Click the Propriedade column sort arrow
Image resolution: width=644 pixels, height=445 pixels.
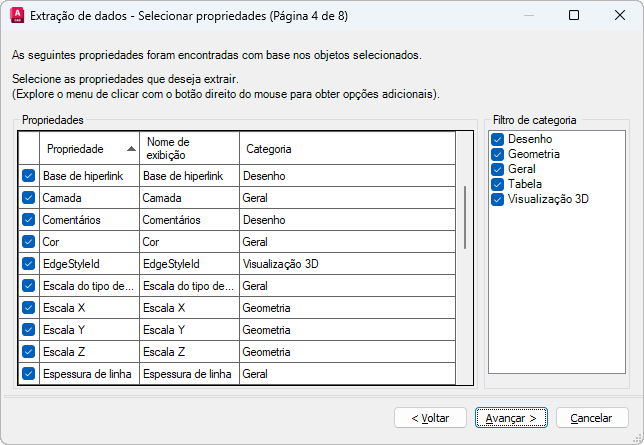131,149
